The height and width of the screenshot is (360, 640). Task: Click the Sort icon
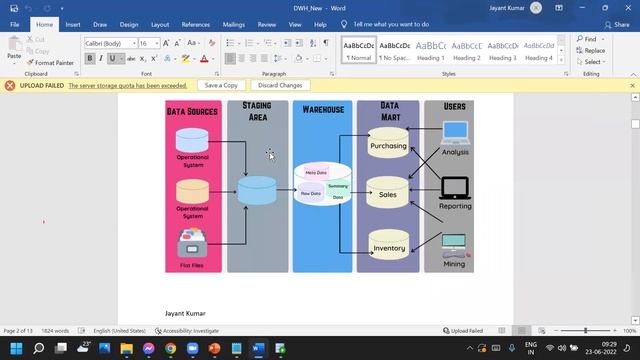[x=313, y=43]
